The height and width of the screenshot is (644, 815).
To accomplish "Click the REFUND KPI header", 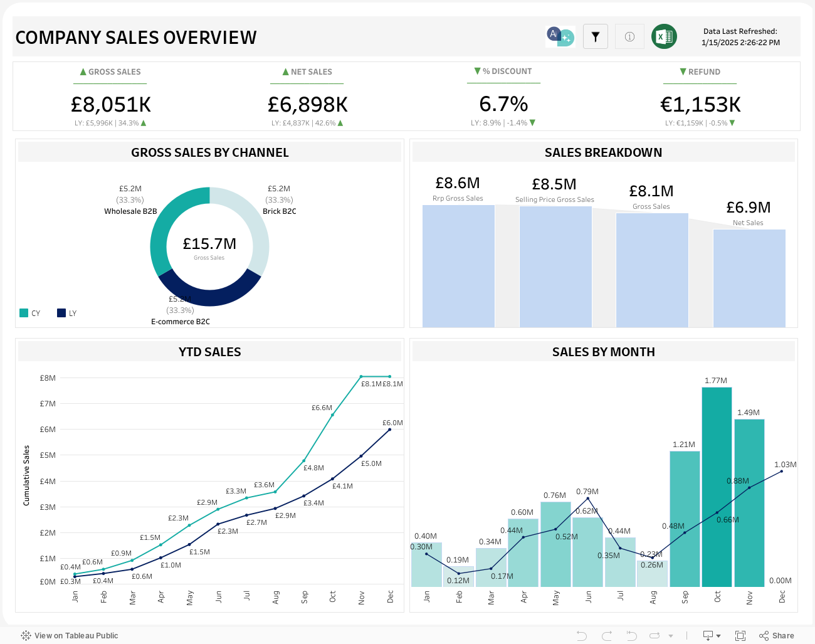I will [700, 72].
